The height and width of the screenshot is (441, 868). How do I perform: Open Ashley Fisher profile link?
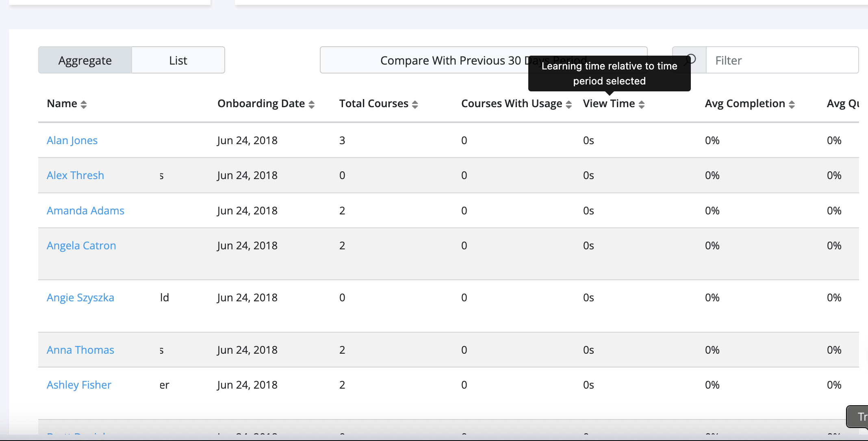point(79,385)
